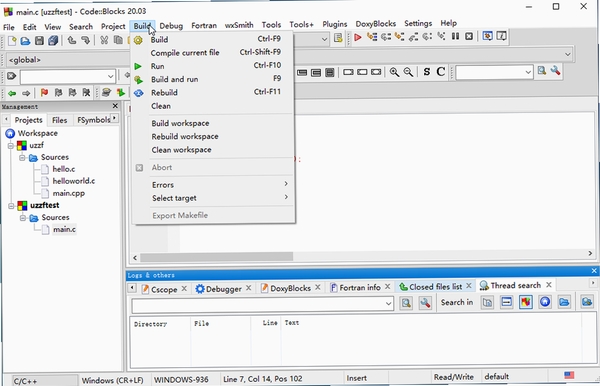Switch to Closed files list tab
Viewport: 600px width, 386px height.
[x=435, y=287]
